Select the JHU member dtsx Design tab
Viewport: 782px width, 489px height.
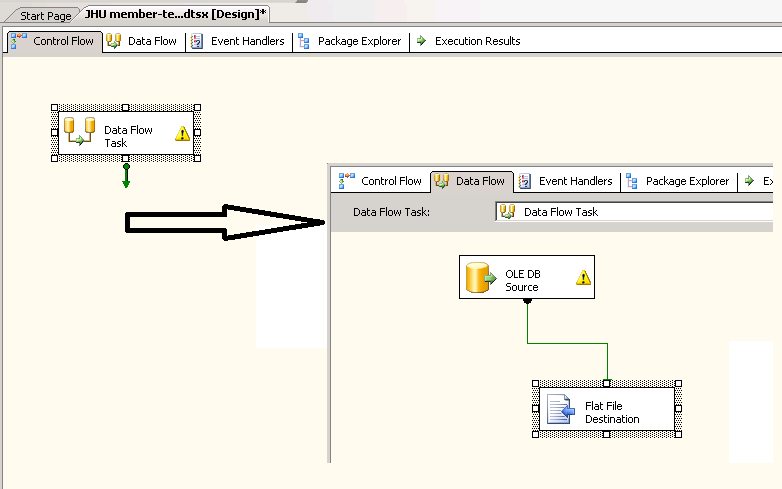[176, 15]
